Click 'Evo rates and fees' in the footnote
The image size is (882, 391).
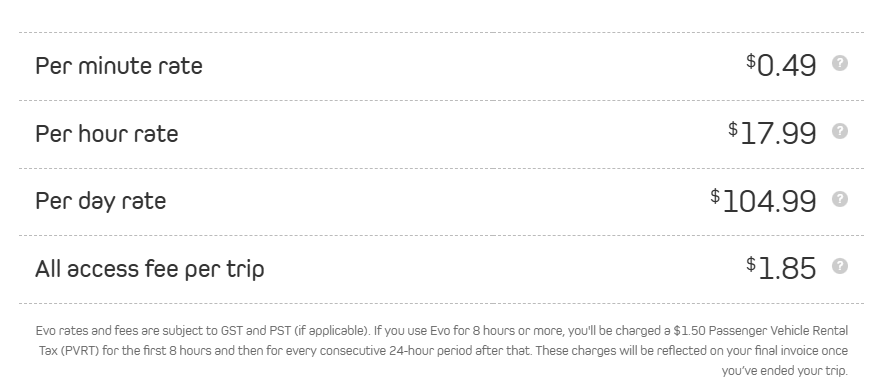87,331
